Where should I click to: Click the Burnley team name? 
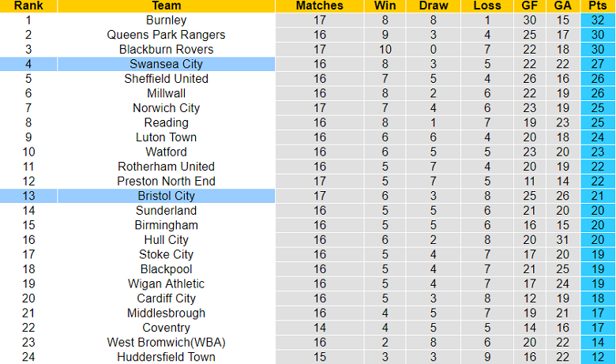click(166, 20)
